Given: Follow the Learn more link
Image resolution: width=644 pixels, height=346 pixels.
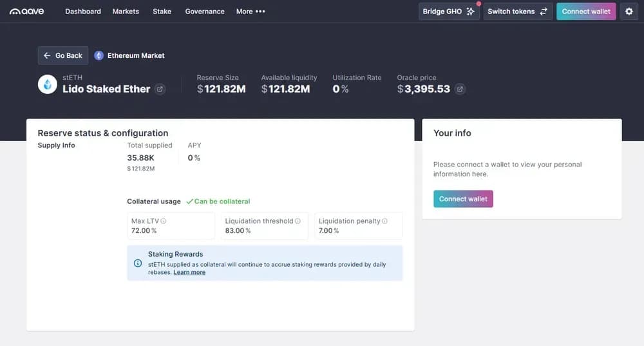Looking at the screenshot, I should point(189,273).
